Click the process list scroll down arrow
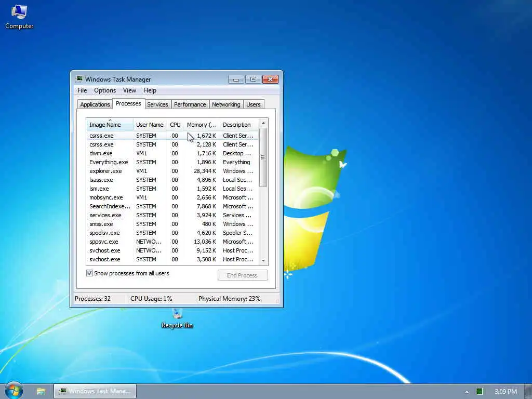Image resolution: width=532 pixels, height=399 pixels. tap(263, 261)
